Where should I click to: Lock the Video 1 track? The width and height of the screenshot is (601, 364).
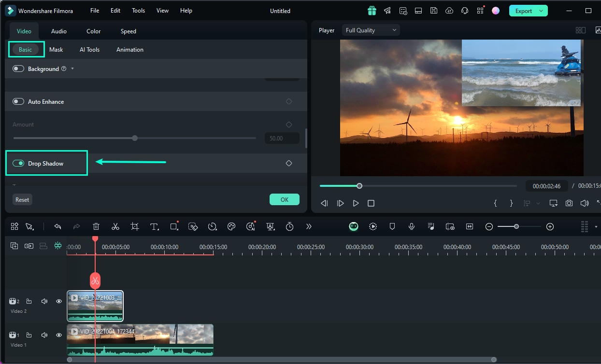pos(29,335)
